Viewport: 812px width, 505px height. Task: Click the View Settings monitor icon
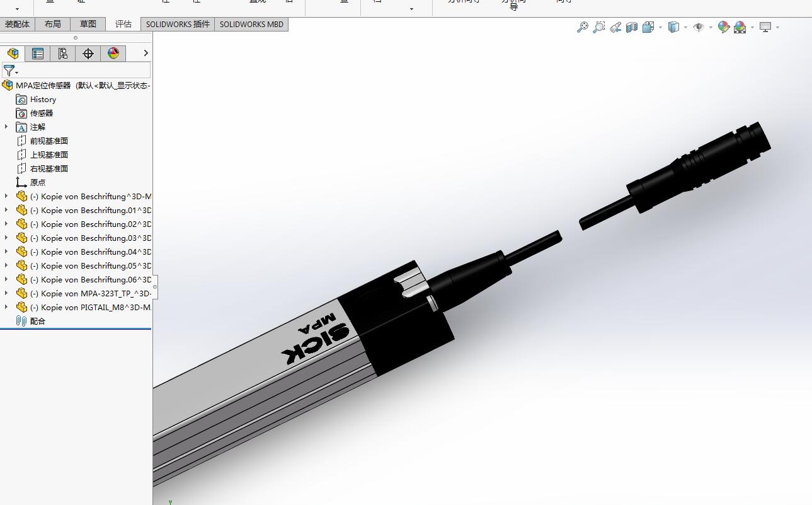(x=765, y=27)
